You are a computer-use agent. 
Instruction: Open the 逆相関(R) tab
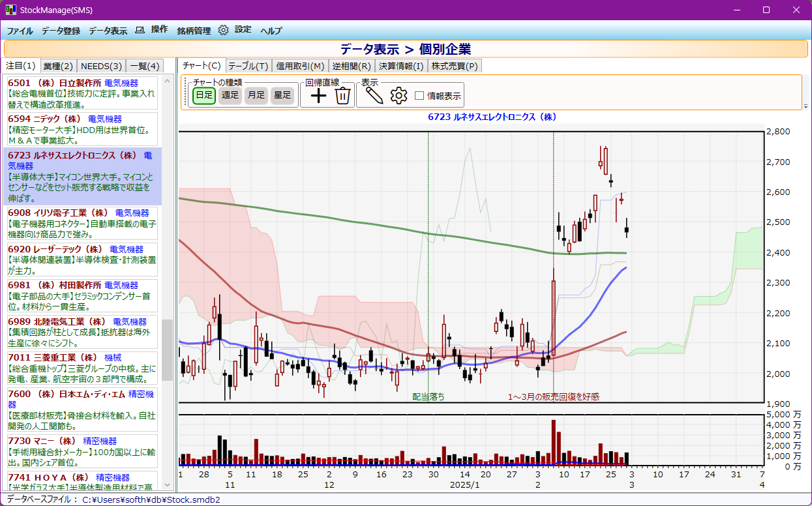point(352,66)
